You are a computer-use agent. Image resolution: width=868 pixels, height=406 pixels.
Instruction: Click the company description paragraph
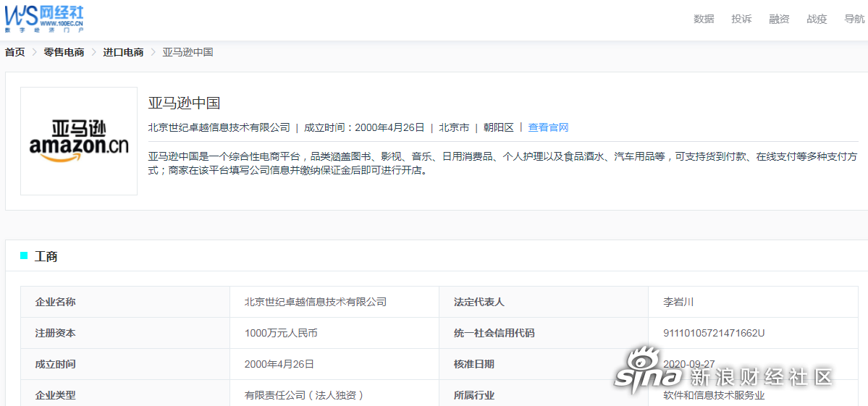(502, 164)
